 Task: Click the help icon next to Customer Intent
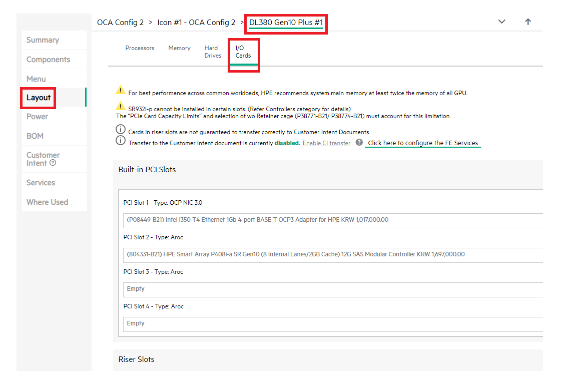pos(53,163)
